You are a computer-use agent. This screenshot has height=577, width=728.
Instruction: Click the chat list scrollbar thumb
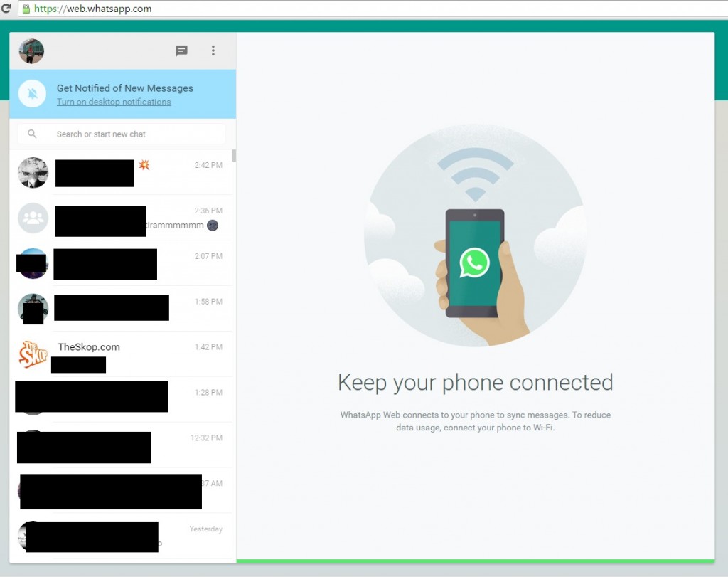point(234,156)
